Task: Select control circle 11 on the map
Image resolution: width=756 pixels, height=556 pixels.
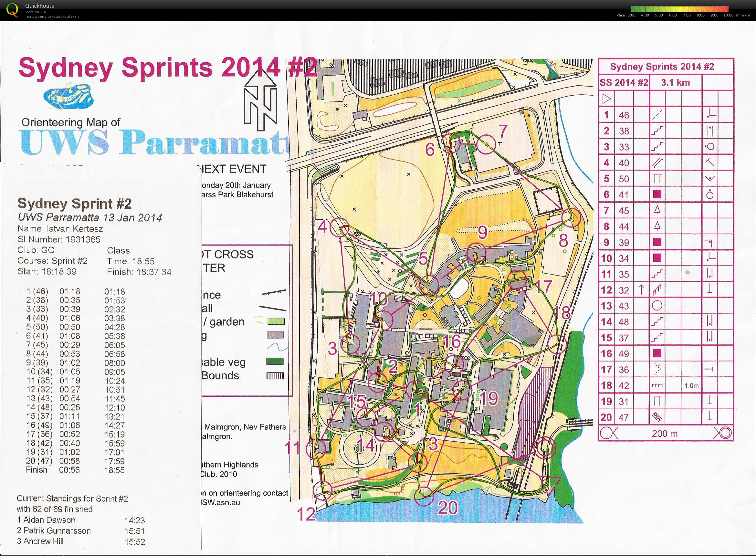Action: [x=316, y=449]
